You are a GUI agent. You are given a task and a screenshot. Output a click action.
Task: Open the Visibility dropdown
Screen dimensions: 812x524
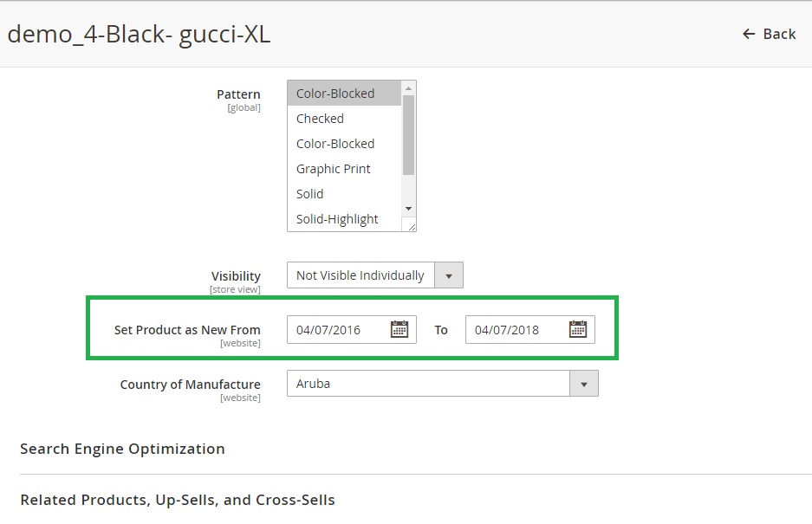click(361, 275)
